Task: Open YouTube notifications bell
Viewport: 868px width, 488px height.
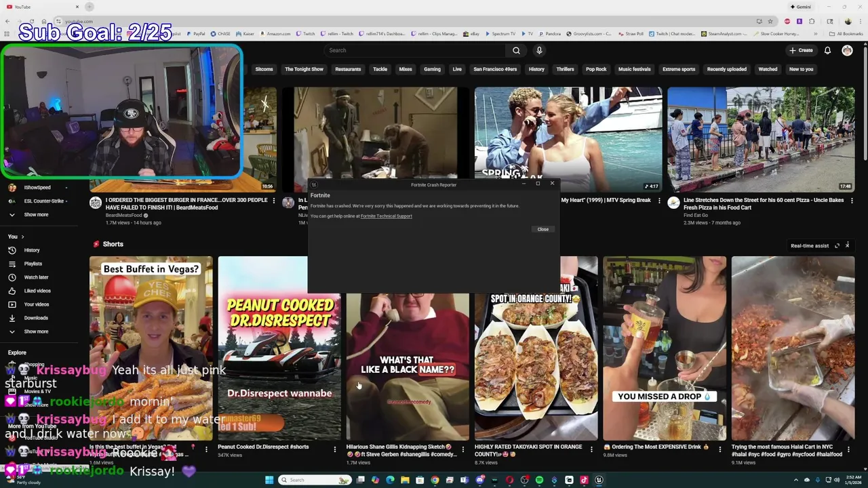Action: click(x=827, y=50)
